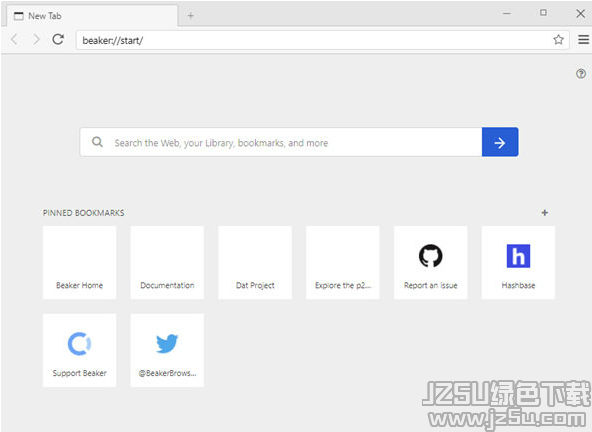Submit search with the blue arrow button
This screenshot has width=592, height=432.
click(500, 142)
